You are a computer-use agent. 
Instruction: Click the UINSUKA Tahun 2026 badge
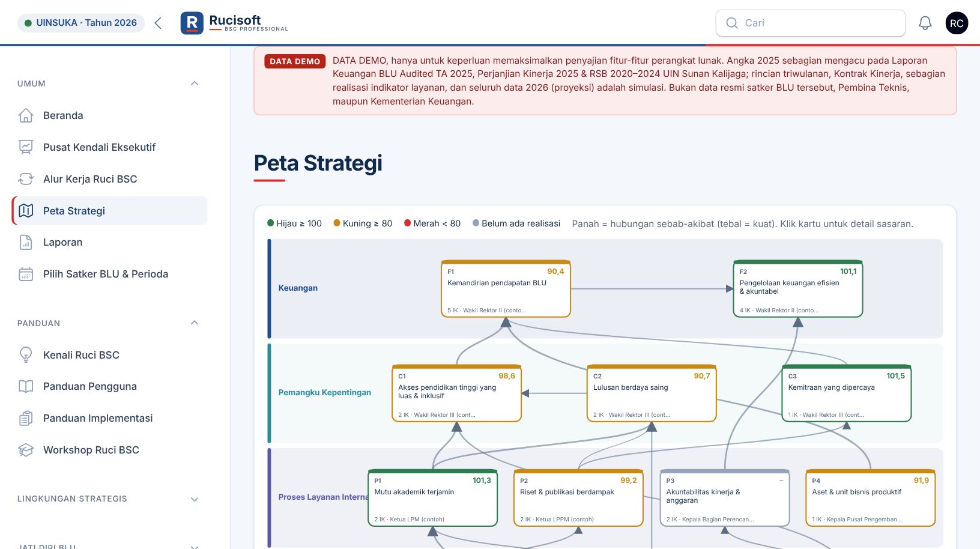point(81,23)
